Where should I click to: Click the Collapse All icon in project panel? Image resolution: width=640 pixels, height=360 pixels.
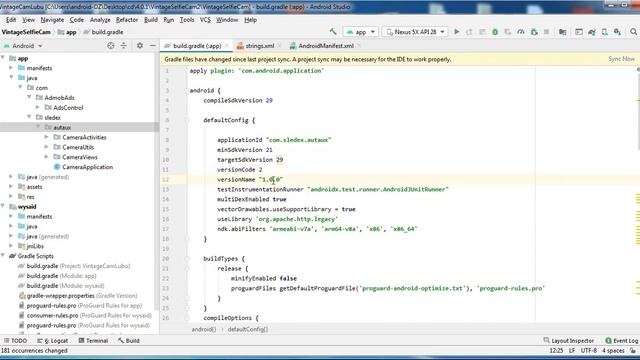pos(124,46)
